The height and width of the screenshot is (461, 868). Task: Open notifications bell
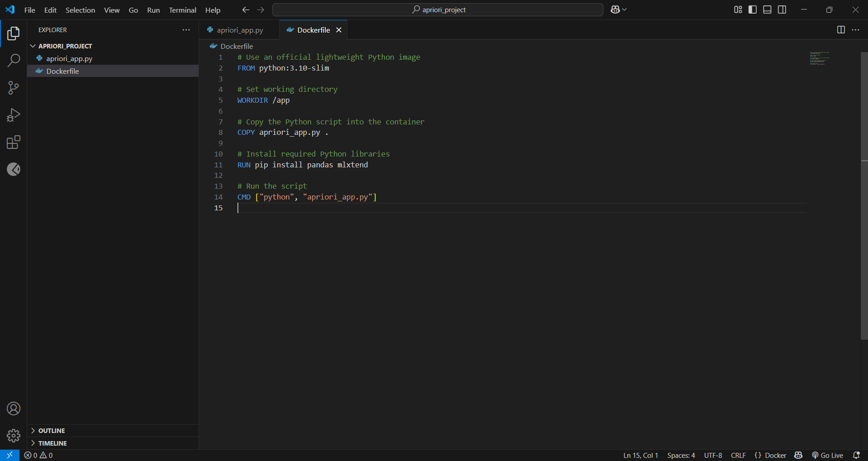(x=856, y=455)
